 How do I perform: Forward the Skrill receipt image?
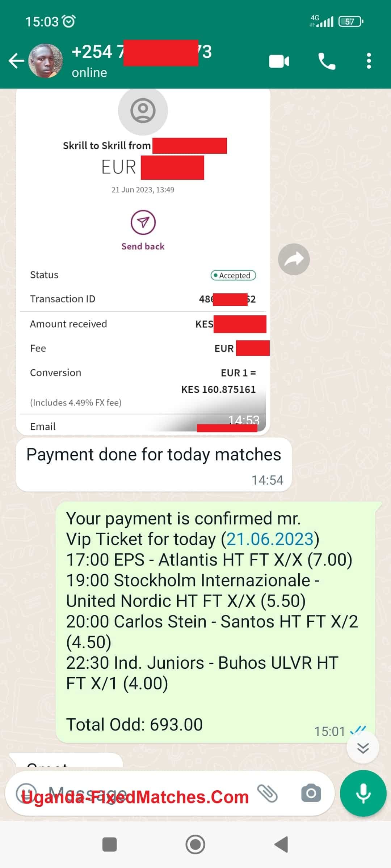[294, 259]
